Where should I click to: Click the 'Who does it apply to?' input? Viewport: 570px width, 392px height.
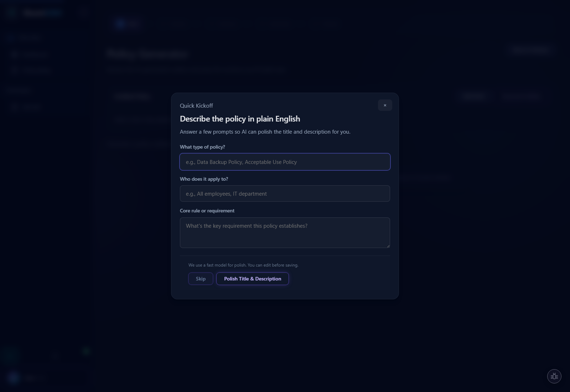point(285,194)
